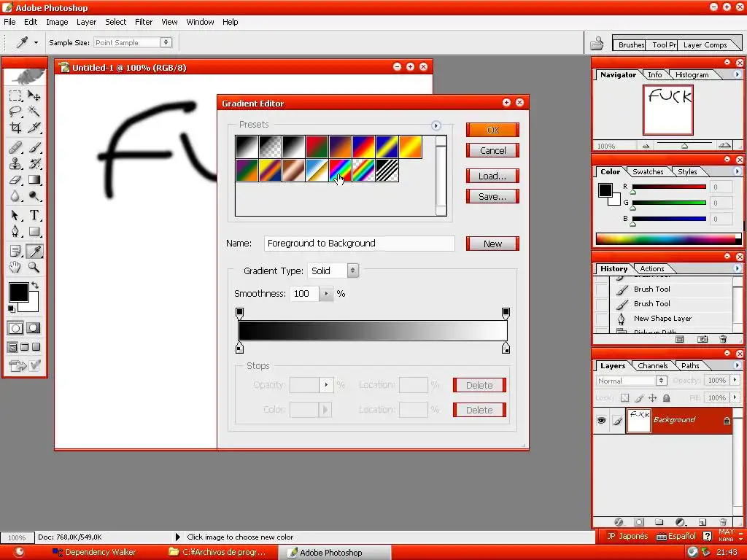This screenshot has width=747, height=560.
Task: Select the Eraser tool
Action: pos(15,179)
